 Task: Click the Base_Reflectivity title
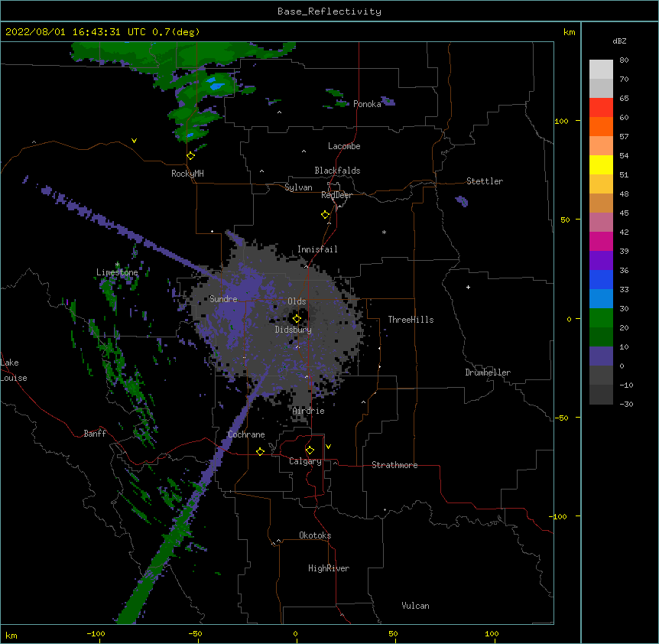pyautogui.click(x=329, y=11)
